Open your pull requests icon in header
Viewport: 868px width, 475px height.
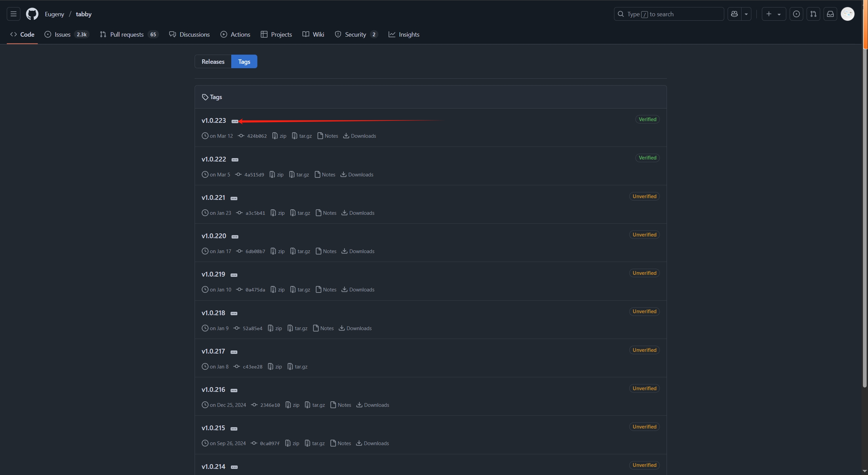(x=813, y=14)
